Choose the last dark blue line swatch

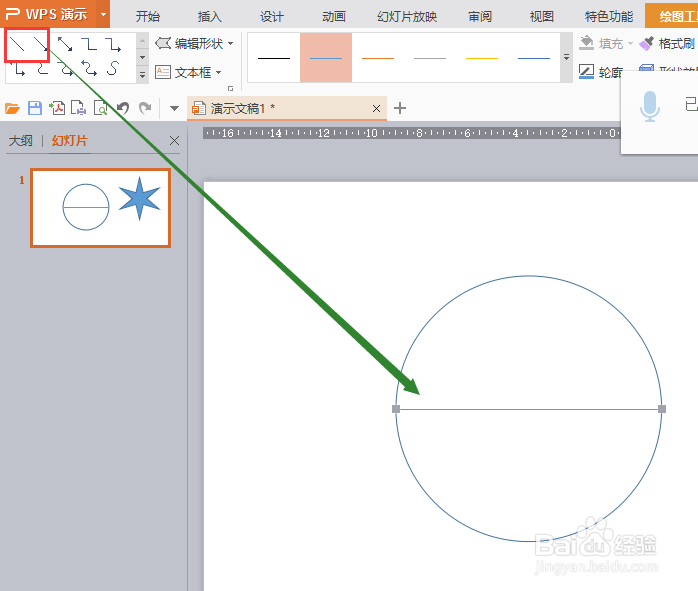pos(534,57)
